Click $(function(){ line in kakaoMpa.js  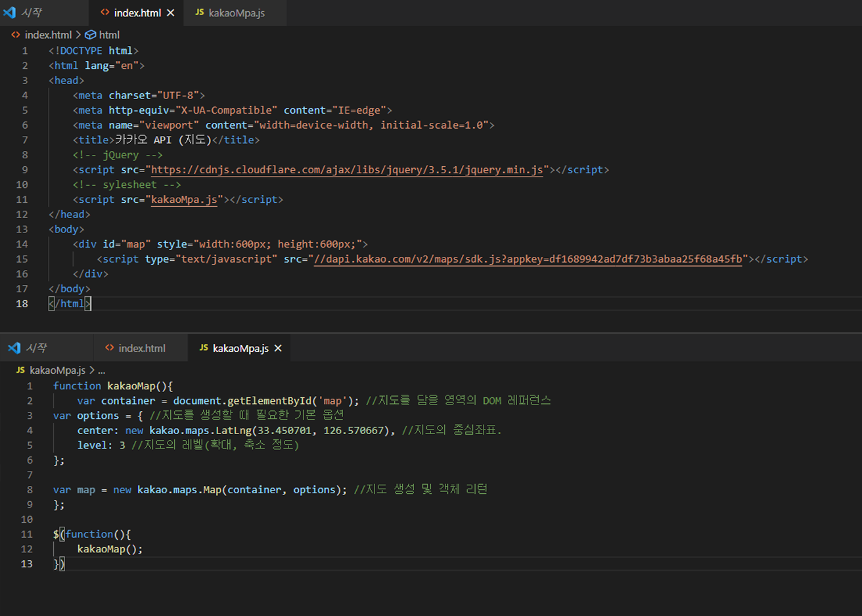(92, 535)
